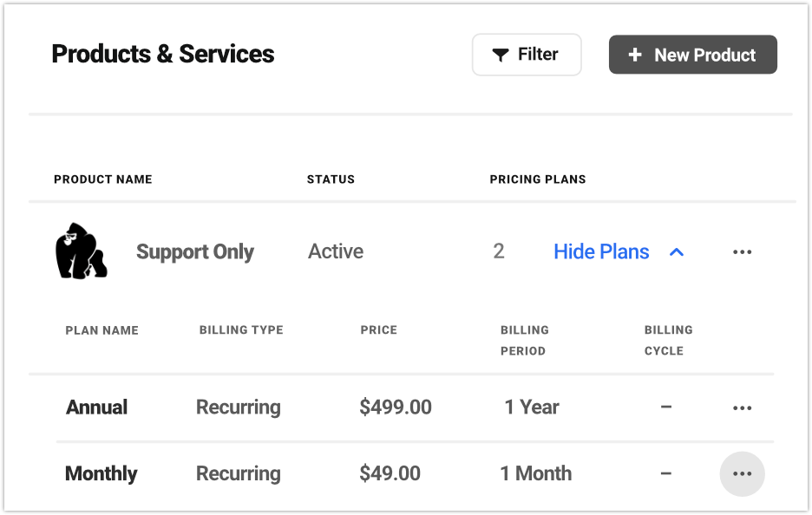Open the Filter panel
Screen dimensions: 812x515
(527, 54)
